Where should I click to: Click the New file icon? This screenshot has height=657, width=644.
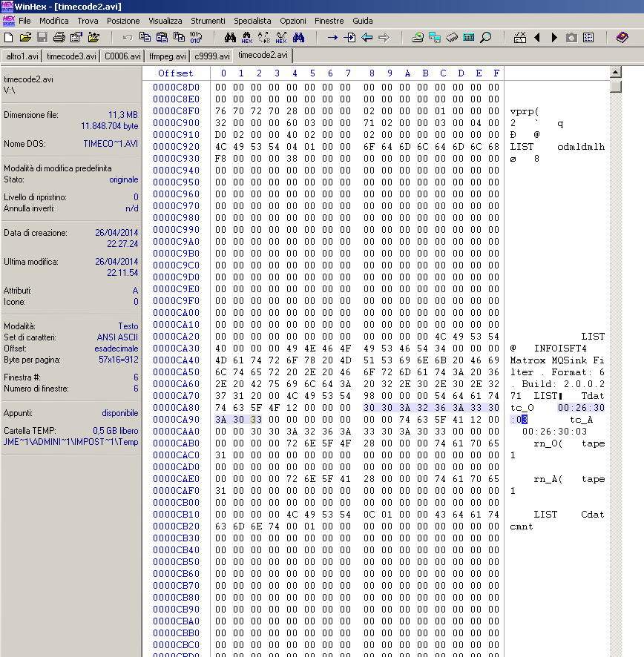(x=10, y=37)
